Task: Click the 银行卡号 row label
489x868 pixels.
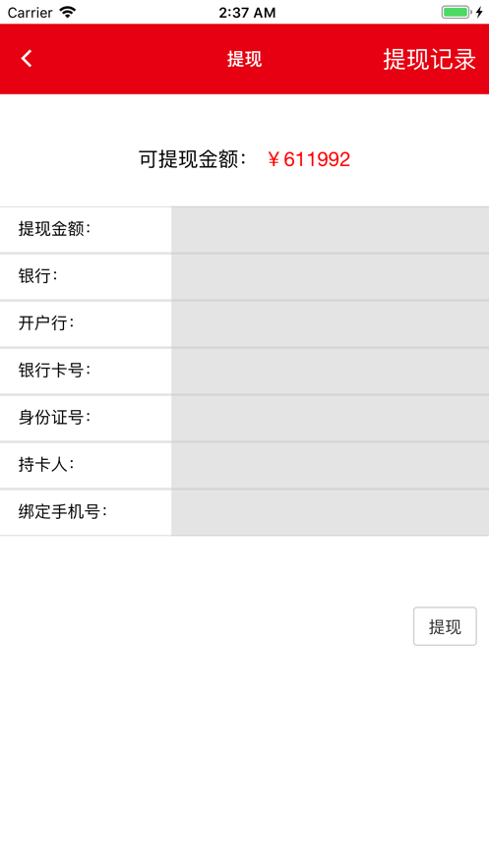Action: click(x=54, y=371)
